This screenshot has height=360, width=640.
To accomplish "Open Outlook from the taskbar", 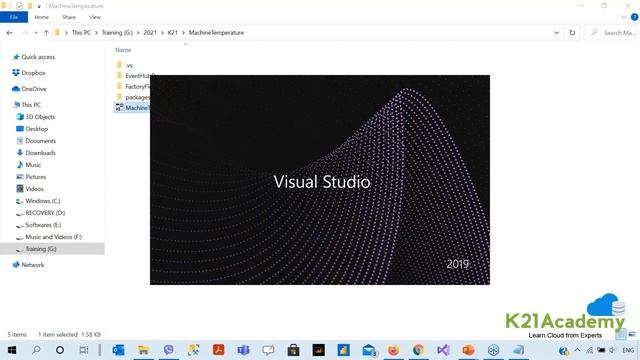I will click(x=118, y=350).
